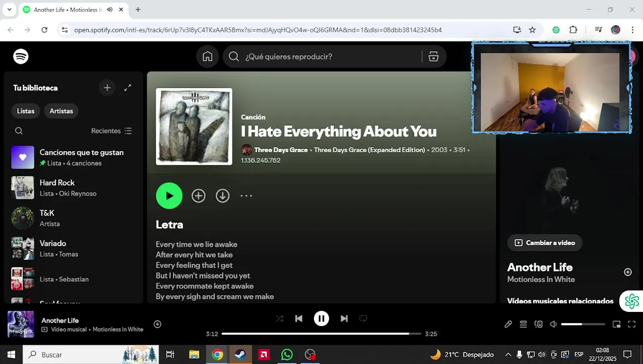
Task: Open the Recientes sort dropdown
Action: pyautogui.click(x=111, y=131)
